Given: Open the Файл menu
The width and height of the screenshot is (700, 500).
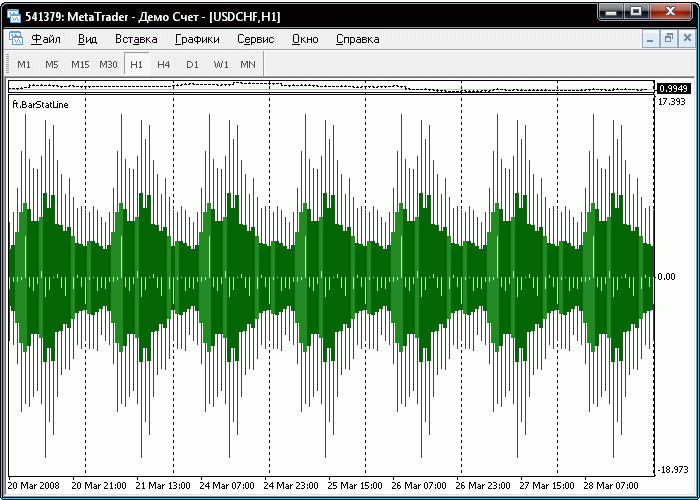Looking at the screenshot, I should tap(46, 39).
